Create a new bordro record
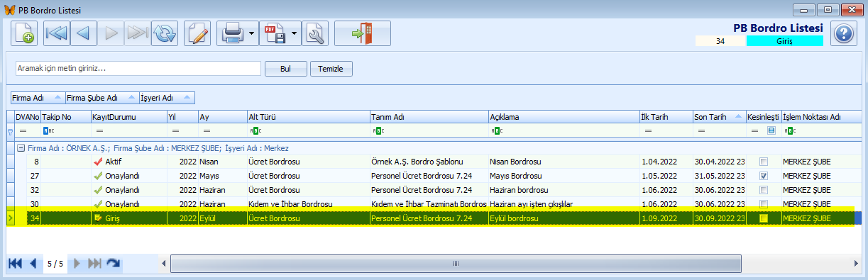Screen dimensions: 868x280 [x=24, y=33]
